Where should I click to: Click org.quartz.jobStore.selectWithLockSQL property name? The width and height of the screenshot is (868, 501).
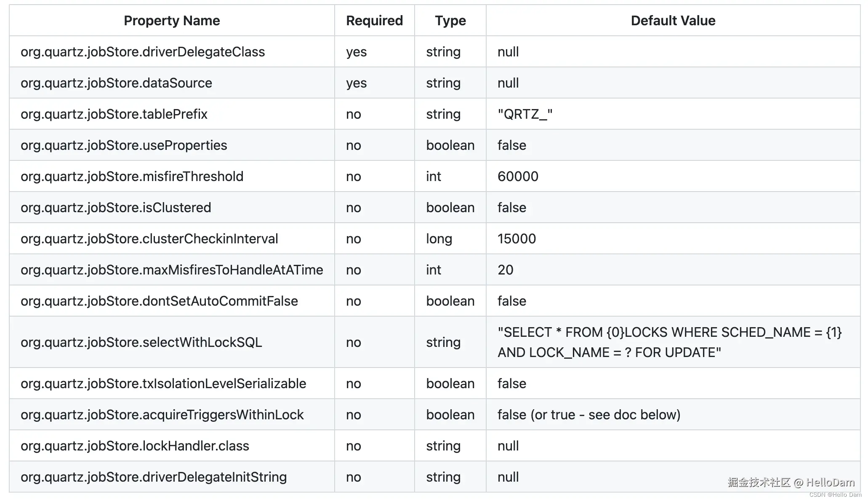(x=141, y=342)
